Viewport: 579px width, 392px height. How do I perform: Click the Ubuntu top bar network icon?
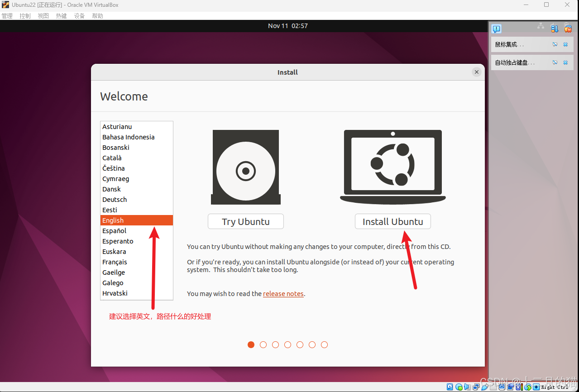(x=541, y=26)
